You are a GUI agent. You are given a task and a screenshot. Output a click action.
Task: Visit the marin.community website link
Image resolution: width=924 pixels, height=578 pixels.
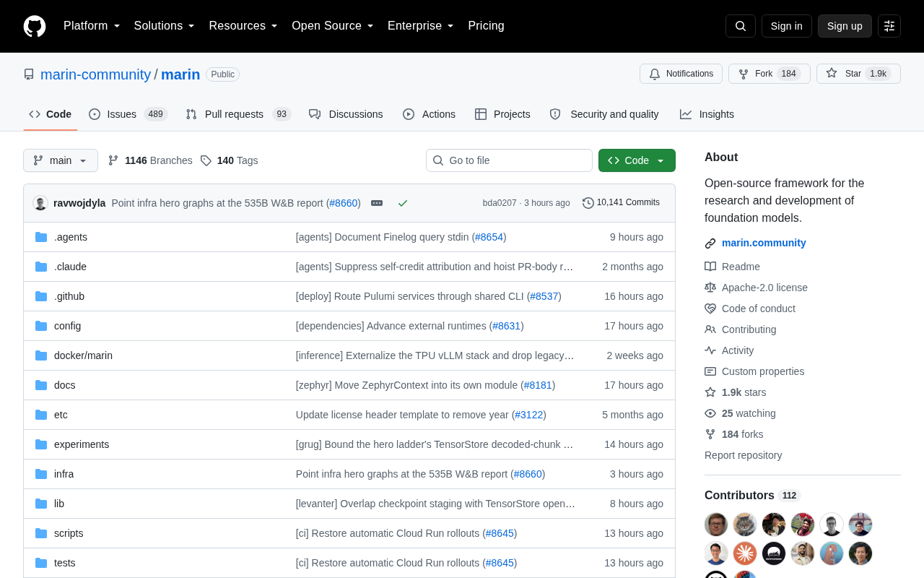click(x=764, y=243)
